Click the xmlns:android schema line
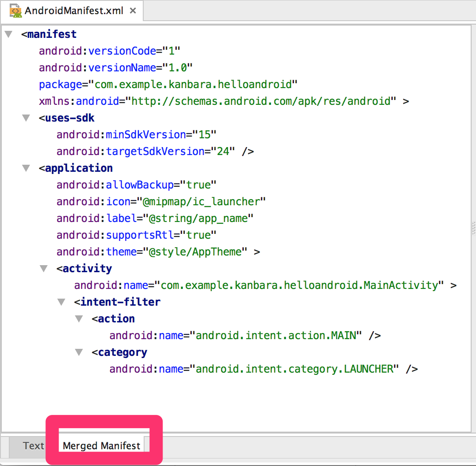The image size is (476, 466). [x=224, y=101]
